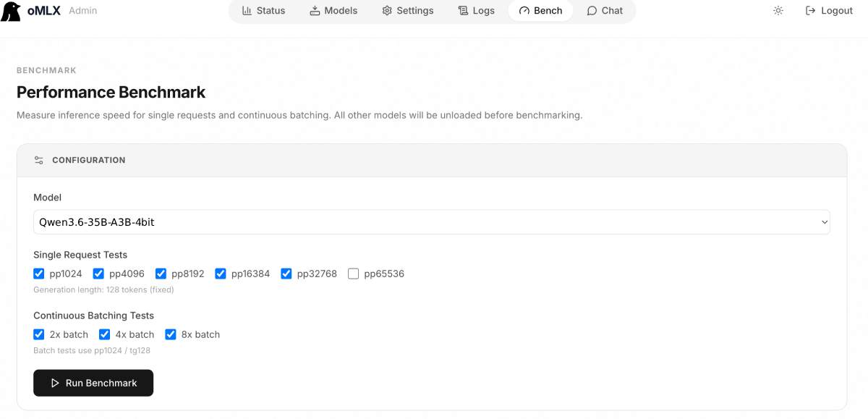
Task: Toggle the light/dark theme sun icon
Action: pyautogui.click(x=778, y=11)
